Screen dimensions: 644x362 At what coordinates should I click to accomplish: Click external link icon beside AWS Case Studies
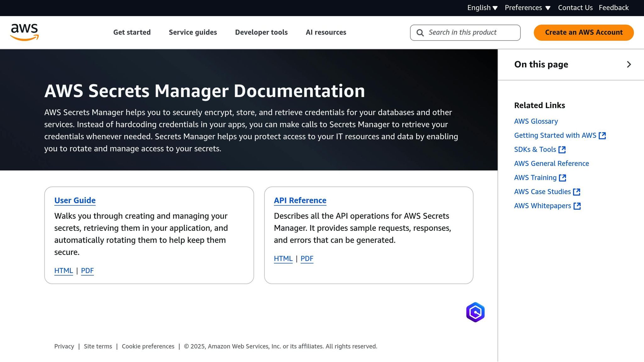tap(577, 192)
